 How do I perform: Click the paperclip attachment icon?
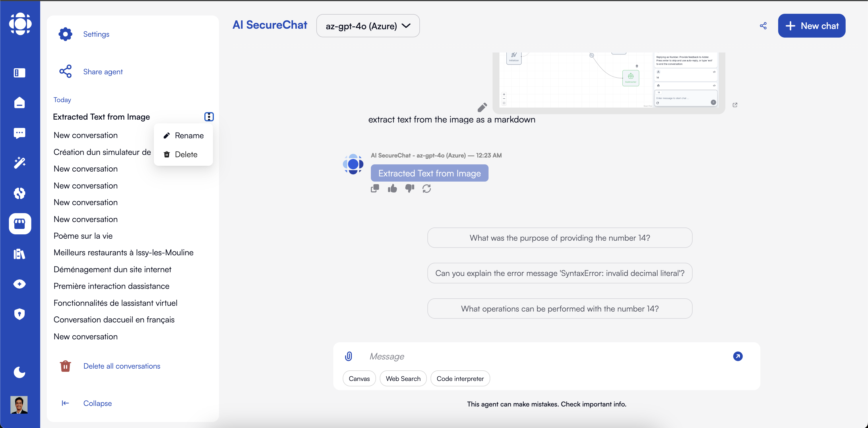click(348, 356)
